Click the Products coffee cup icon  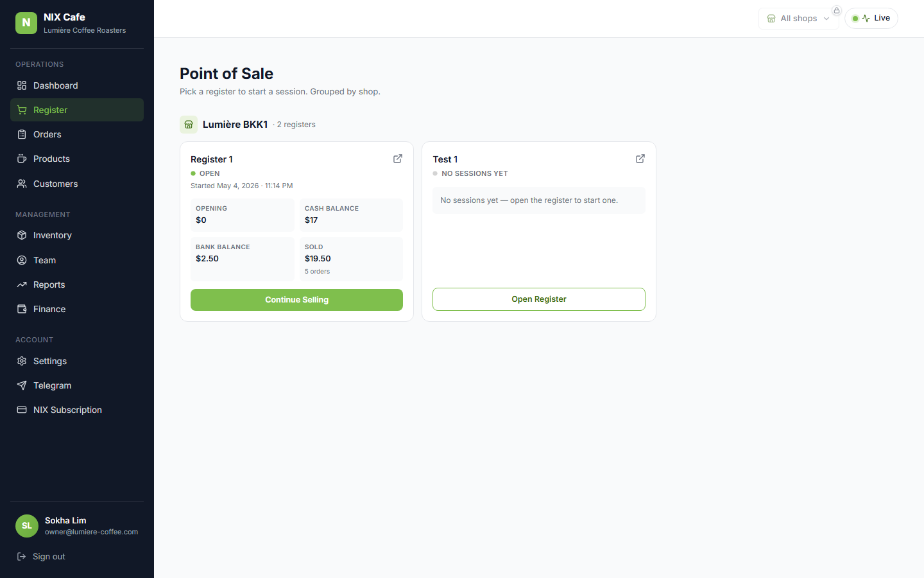[x=22, y=159]
